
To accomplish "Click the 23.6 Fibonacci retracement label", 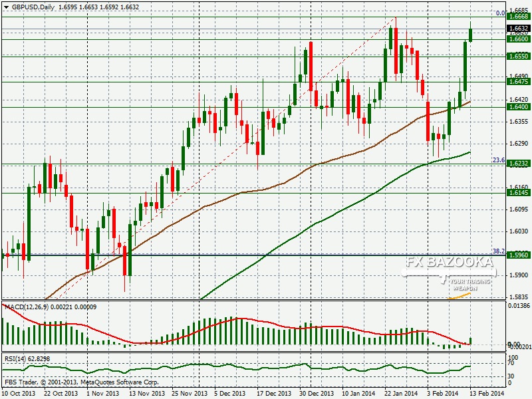I will (498, 160).
